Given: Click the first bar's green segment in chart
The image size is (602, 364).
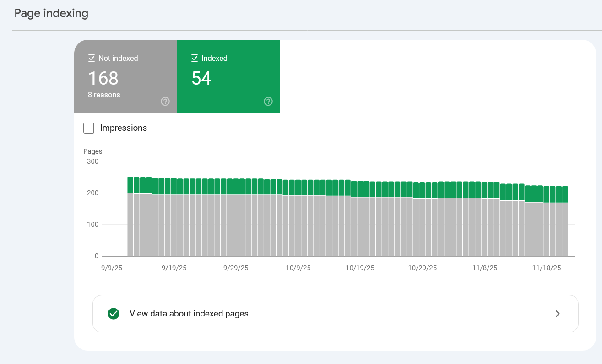Looking at the screenshot, I should pyautogui.click(x=130, y=185).
